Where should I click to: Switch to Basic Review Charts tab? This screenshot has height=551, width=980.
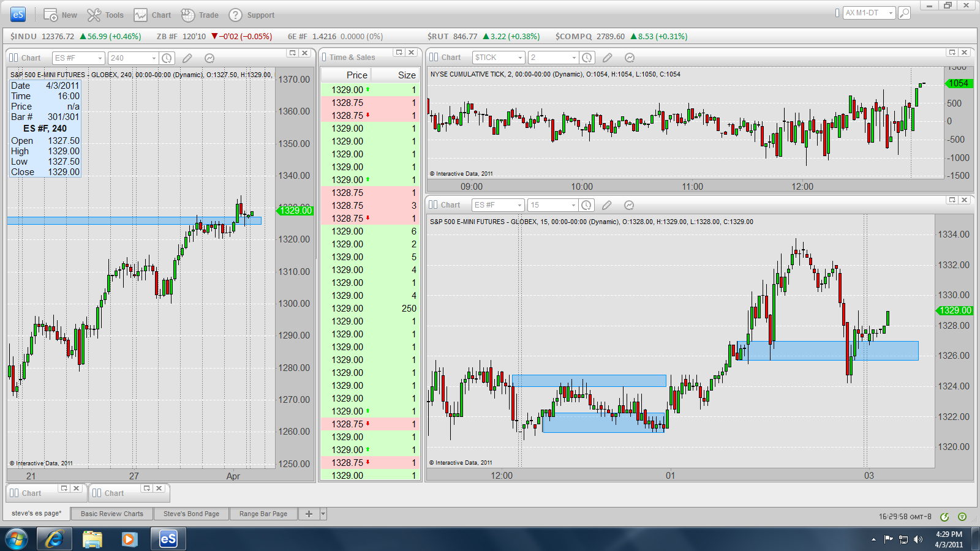click(x=112, y=514)
